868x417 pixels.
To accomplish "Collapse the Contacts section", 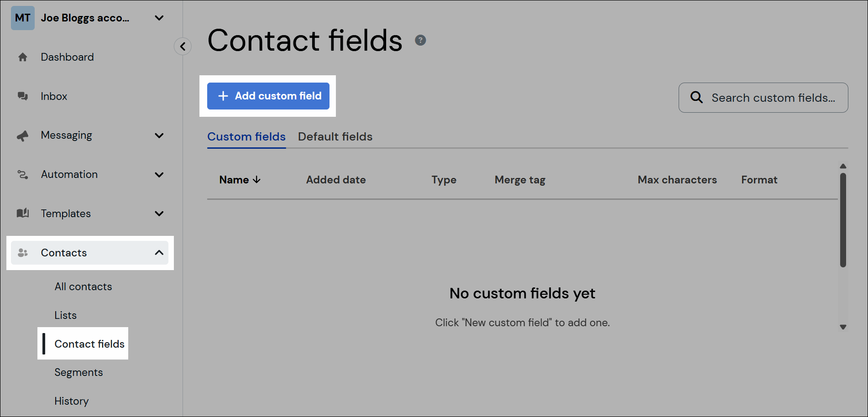I will pyautogui.click(x=159, y=252).
